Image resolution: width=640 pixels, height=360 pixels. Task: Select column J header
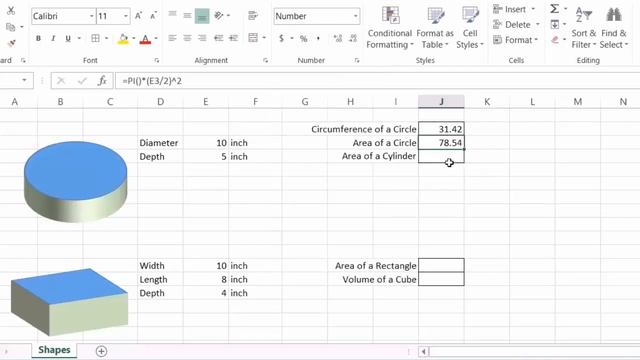pyautogui.click(x=441, y=102)
